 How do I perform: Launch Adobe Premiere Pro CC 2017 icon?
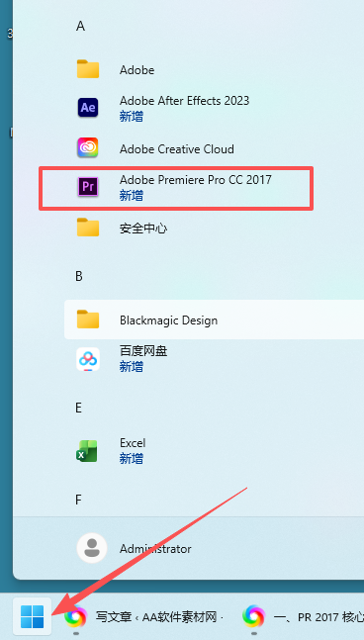[x=88, y=187]
